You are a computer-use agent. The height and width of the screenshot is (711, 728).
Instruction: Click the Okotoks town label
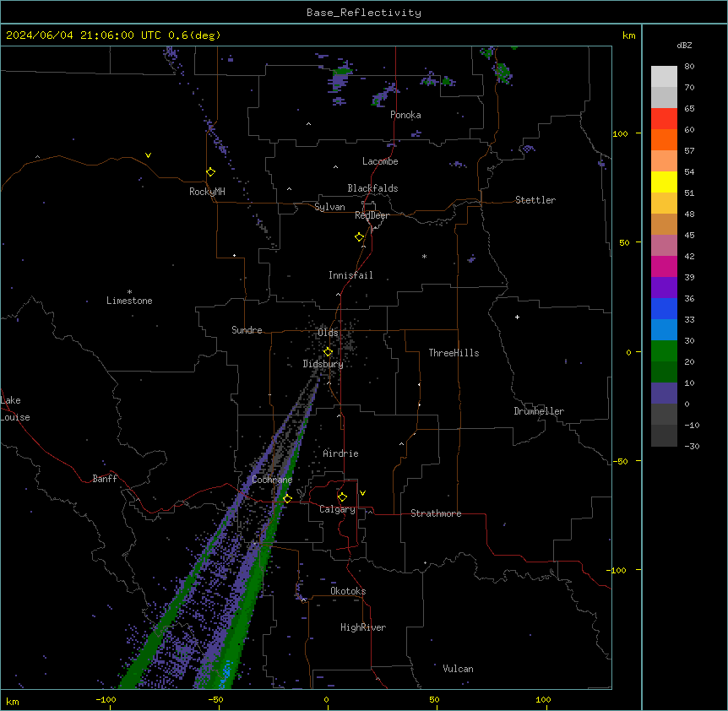[x=348, y=591]
